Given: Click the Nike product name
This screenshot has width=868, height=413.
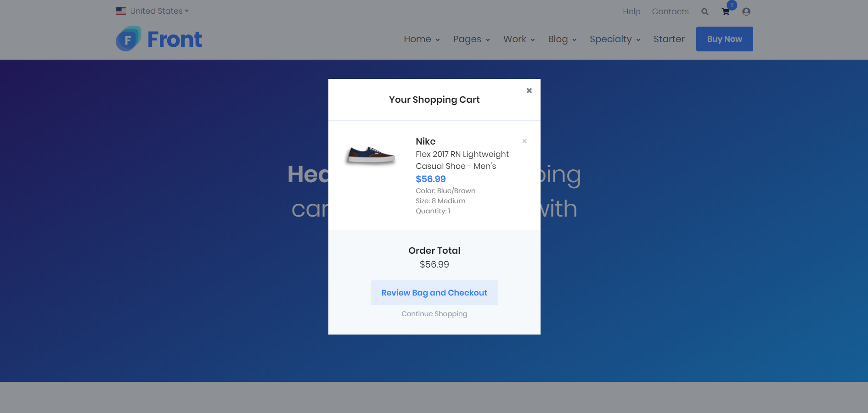Looking at the screenshot, I should coord(426,141).
